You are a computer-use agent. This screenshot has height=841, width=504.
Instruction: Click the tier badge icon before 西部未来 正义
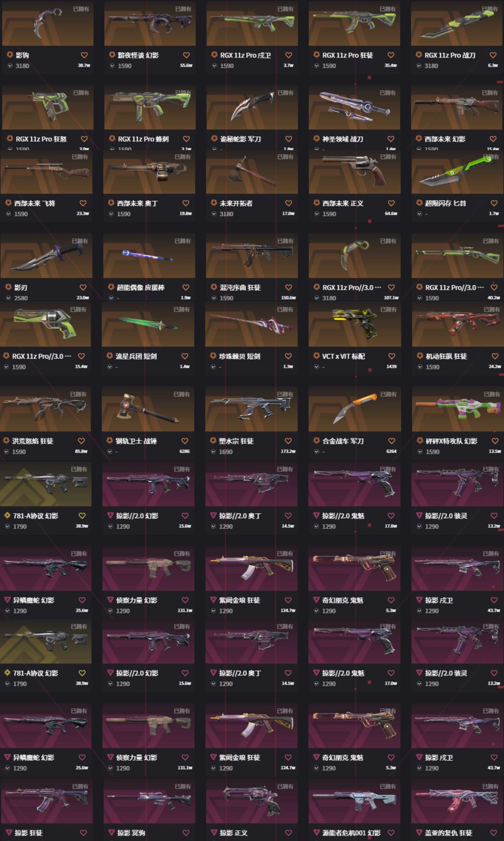[316, 203]
